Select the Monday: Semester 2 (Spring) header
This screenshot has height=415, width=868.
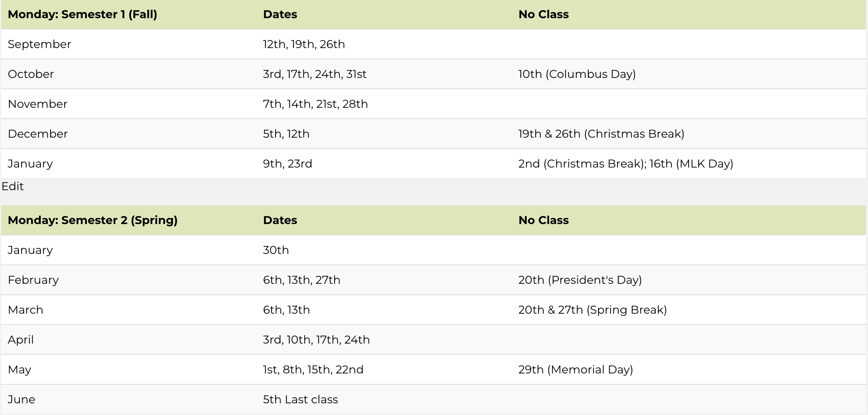click(x=93, y=220)
